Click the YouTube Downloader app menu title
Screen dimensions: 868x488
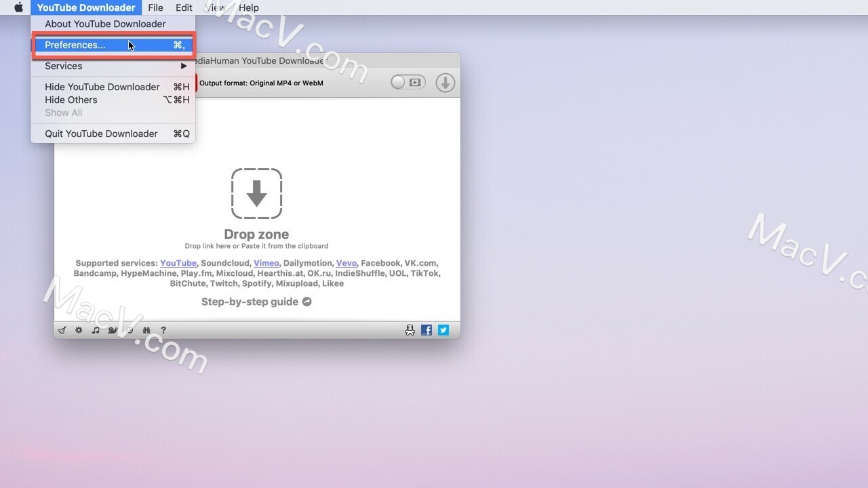pyautogui.click(x=86, y=7)
